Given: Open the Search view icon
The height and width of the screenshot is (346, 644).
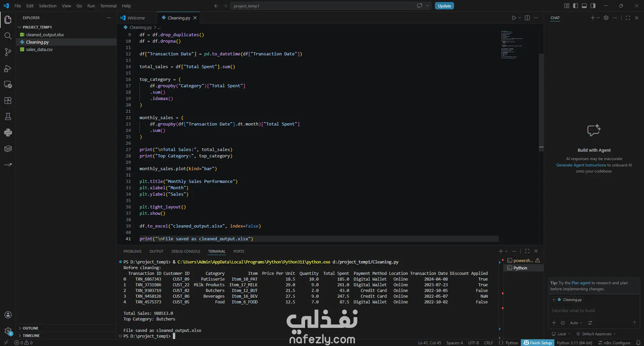Looking at the screenshot, I should coord(8,36).
